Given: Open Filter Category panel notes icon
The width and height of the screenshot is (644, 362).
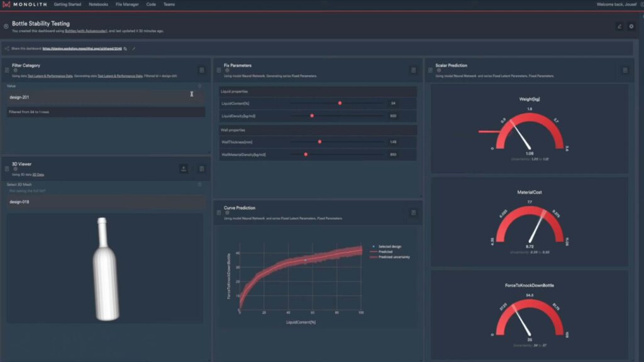Looking at the screenshot, I should [201, 70].
